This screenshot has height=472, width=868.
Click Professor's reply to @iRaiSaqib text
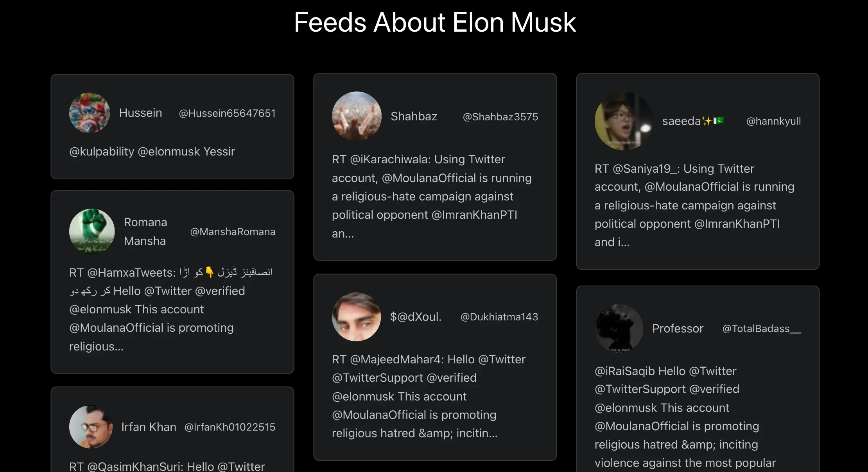(x=680, y=417)
